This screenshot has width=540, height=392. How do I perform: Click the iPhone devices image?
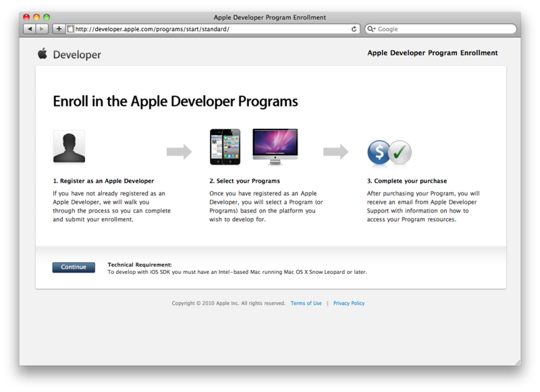[x=225, y=147]
